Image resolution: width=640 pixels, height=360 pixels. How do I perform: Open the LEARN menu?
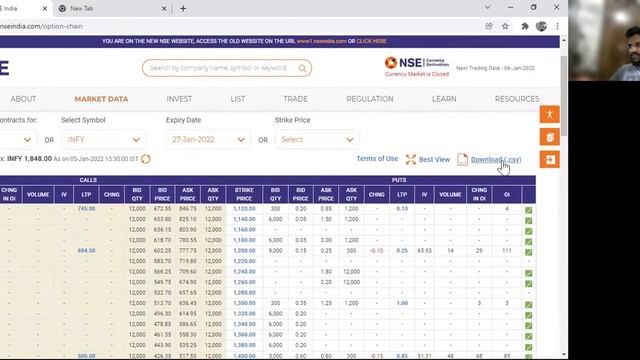pyautogui.click(x=444, y=99)
